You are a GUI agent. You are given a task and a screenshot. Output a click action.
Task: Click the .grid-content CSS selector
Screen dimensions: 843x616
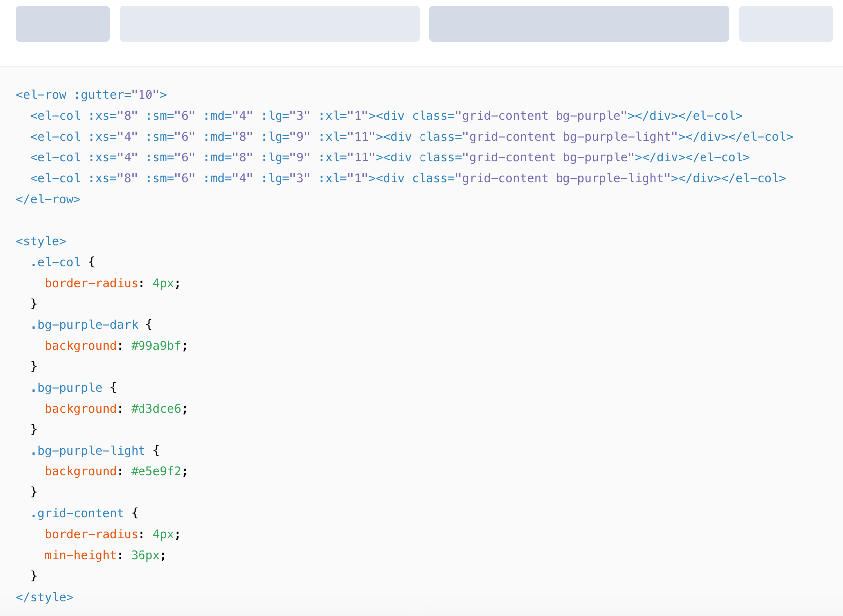(77, 513)
